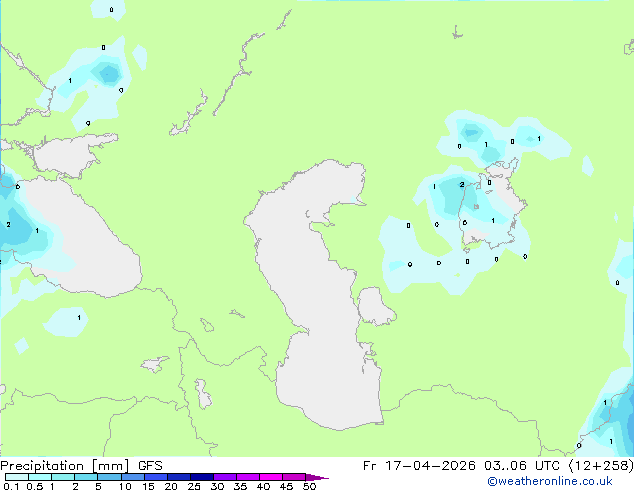
Task: Pick the 15–20 mm legend swatch
Action: point(155,477)
